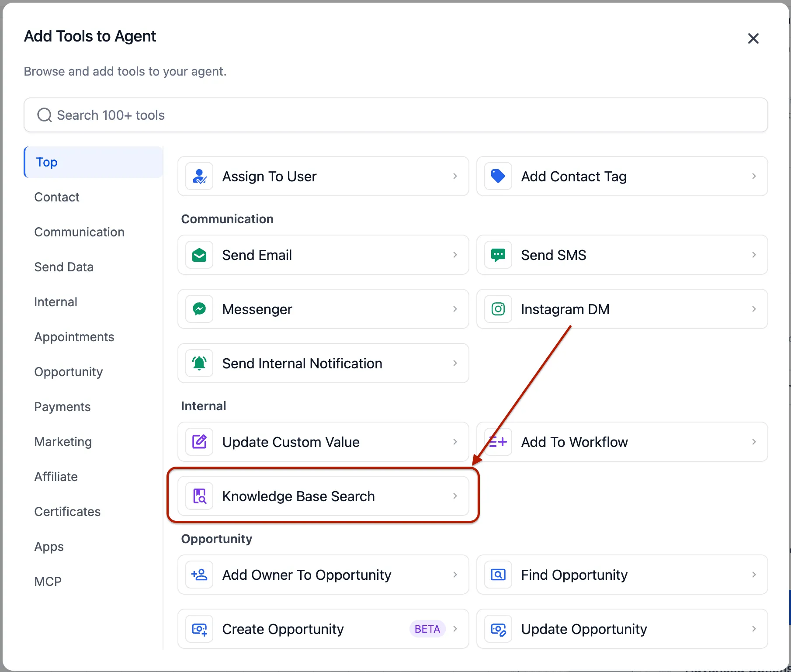Choose the Send Email tool
The height and width of the screenshot is (672, 791).
pyautogui.click(x=323, y=255)
